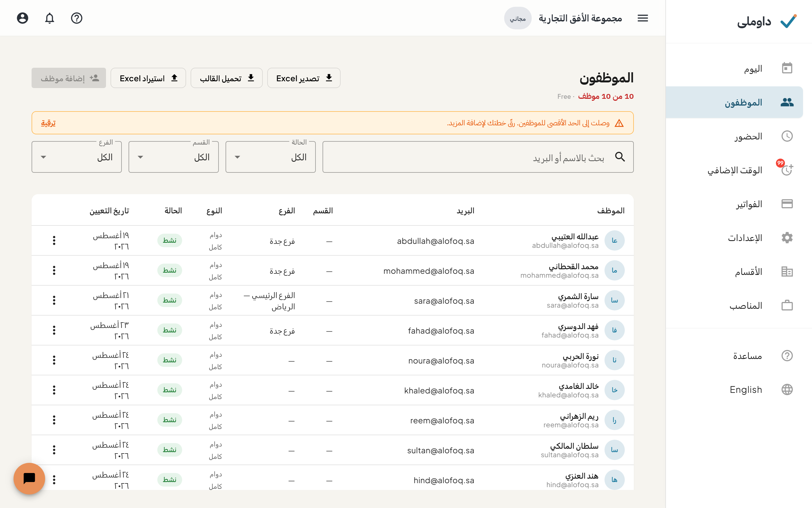Toggle the hamburger menu icon
812x508 pixels.
tap(643, 18)
